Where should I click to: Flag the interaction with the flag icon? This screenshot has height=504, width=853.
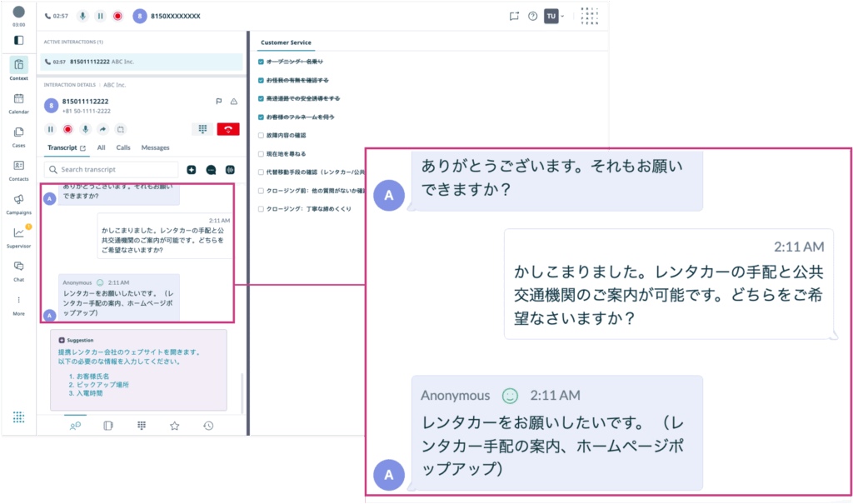[x=219, y=102]
